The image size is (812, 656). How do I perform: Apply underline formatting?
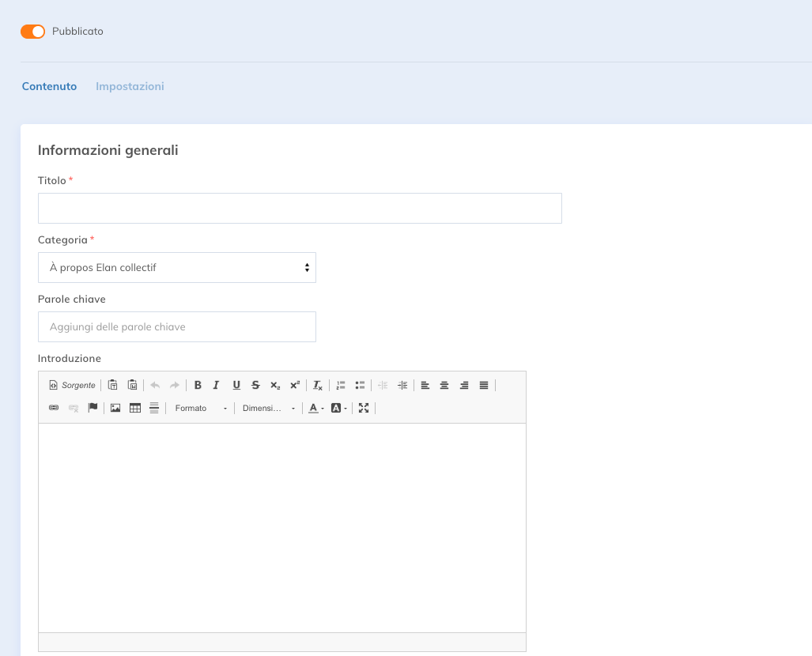tap(236, 385)
